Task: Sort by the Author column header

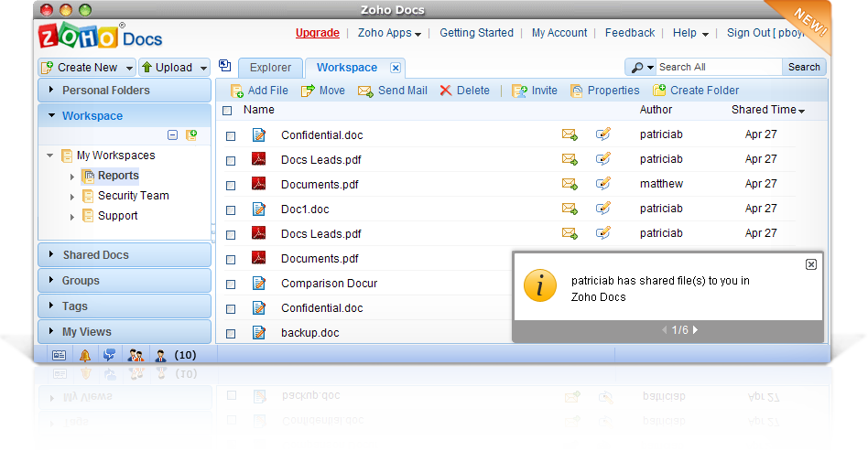Action: (656, 110)
